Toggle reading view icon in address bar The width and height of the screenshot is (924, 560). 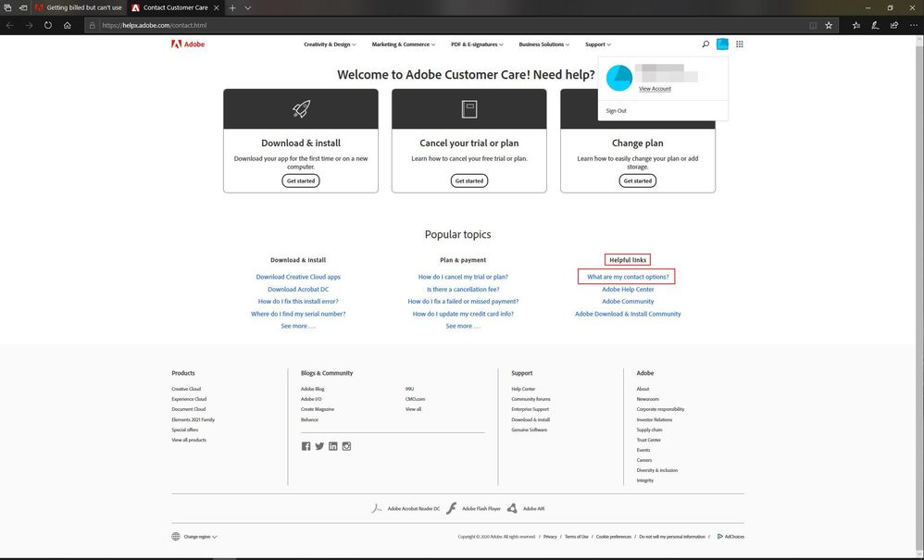(813, 25)
